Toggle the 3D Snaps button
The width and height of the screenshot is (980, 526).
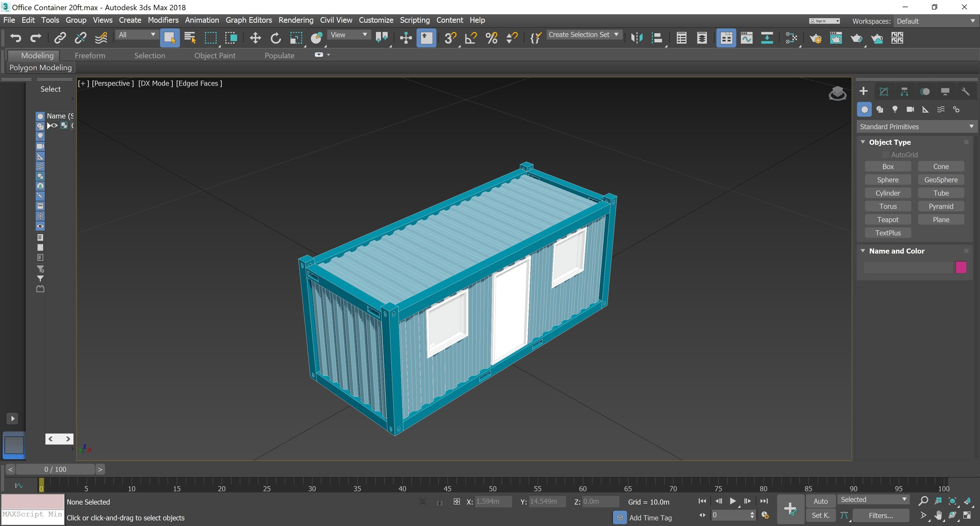coord(450,38)
